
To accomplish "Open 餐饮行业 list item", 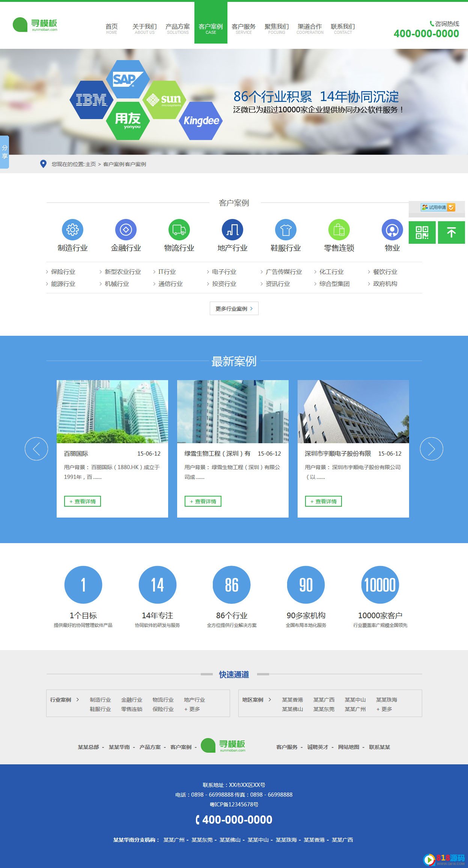I will coord(385,272).
